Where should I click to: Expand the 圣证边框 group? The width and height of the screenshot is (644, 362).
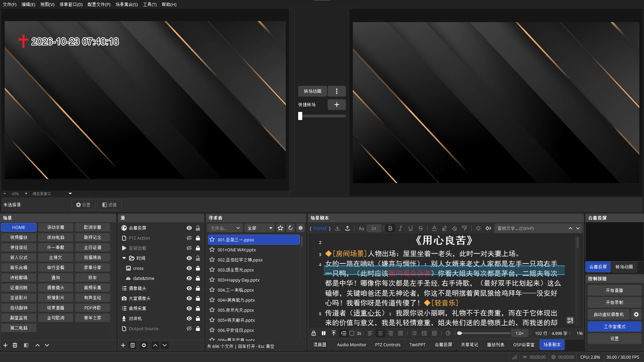click(x=124, y=248)
